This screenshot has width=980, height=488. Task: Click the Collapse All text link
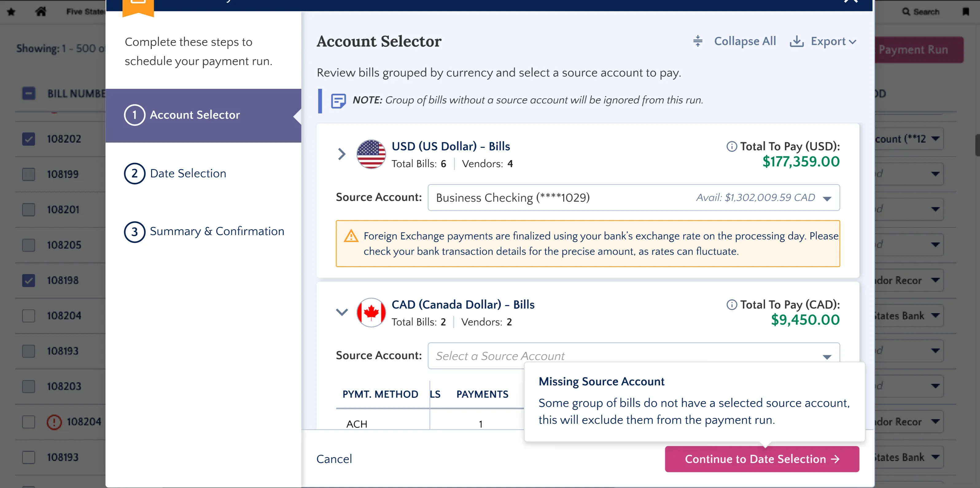pos(745,41)
